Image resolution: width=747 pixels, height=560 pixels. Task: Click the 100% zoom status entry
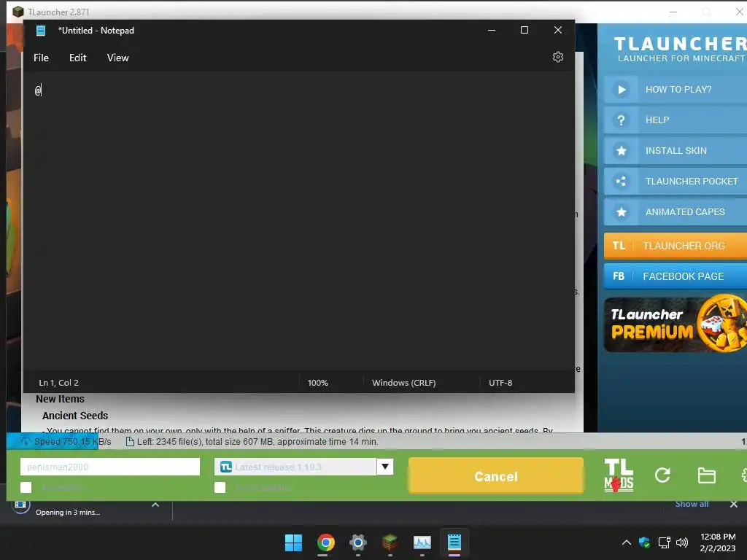318,383
